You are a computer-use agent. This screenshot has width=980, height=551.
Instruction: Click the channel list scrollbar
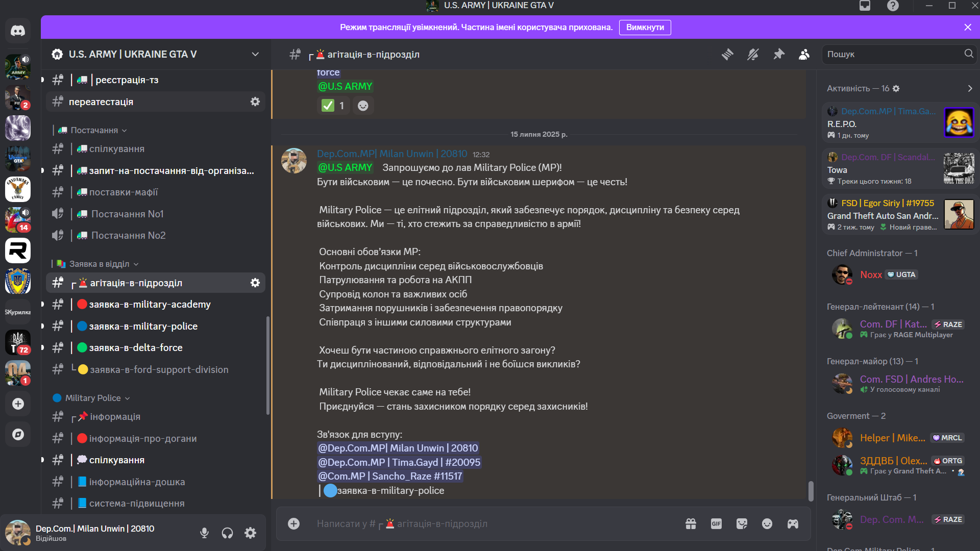pos(268,365)
